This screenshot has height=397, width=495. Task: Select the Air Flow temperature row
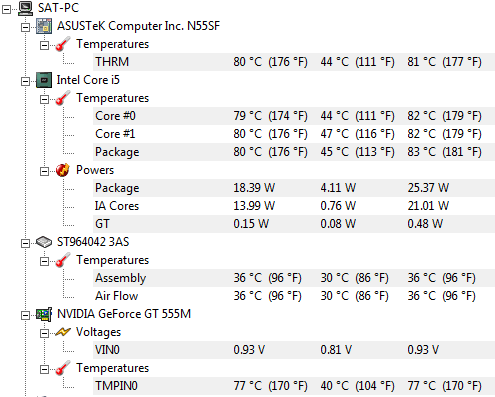(x=294, y=296)
